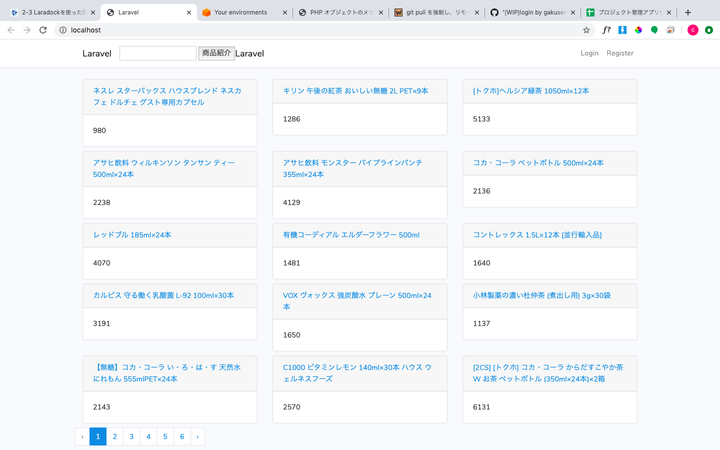The height and width of the screenshot is (450, 720).
Task: Open the green circle icon at toolbar end
Action: (709, 30)
